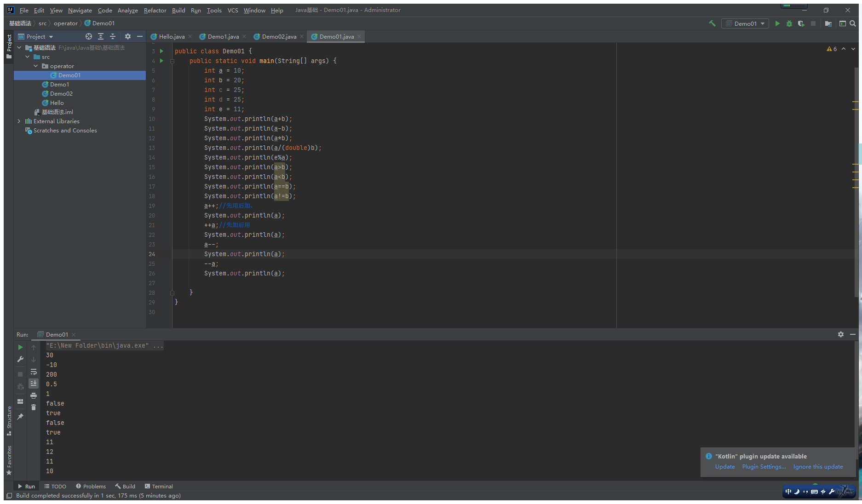
Task: Click the Update link in Kotlin notification
Action: [724, 467]
